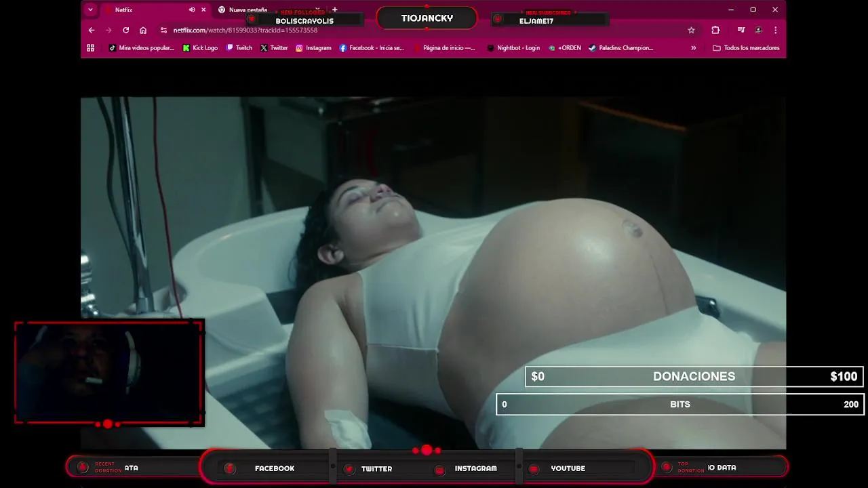This screenshot has height=488, width=868.
Task: Click the BITS goal bar
Action: (x=680, y=404)
